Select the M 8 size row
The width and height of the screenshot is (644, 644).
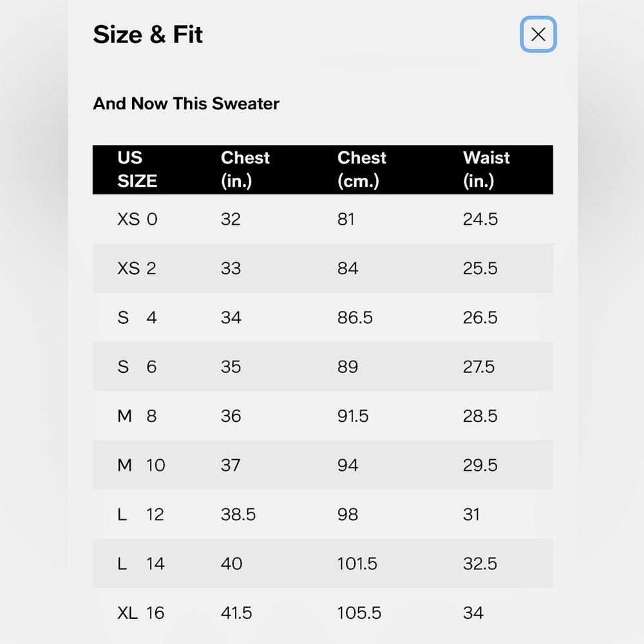[x=323, y=415]
